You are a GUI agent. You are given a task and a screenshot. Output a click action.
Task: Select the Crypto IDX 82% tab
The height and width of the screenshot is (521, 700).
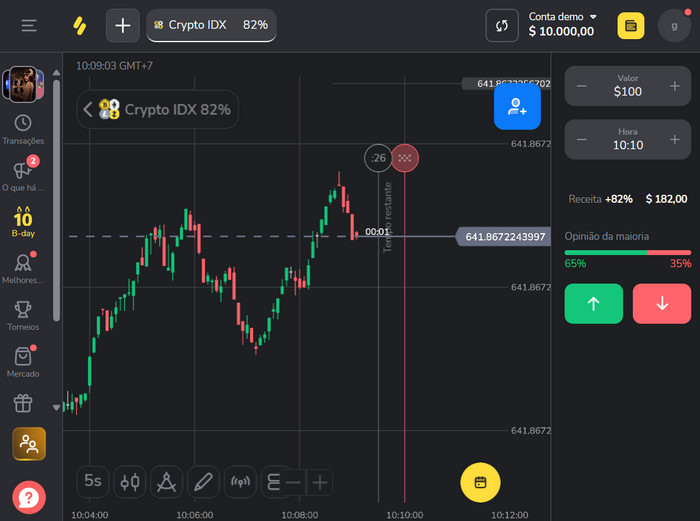coord(212,25)
